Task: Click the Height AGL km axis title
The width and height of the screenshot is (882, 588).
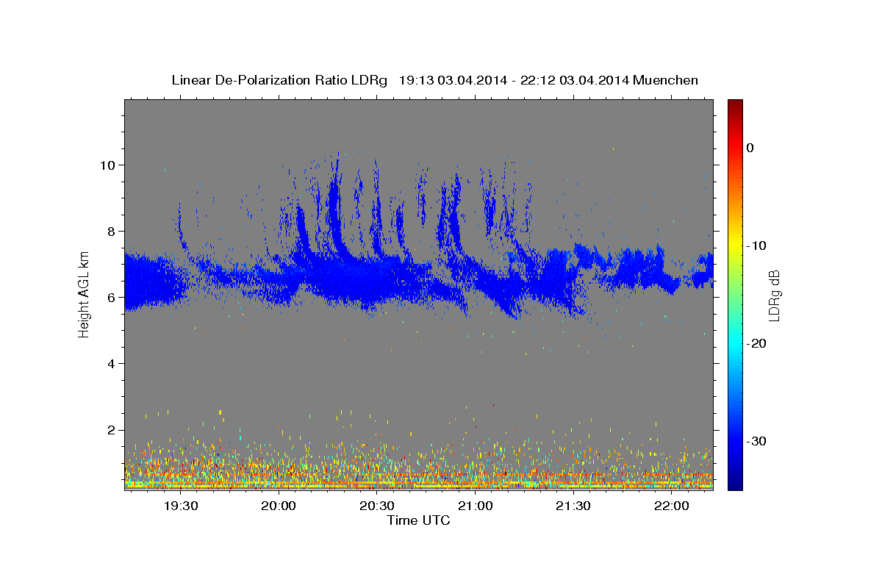Action: coord(84,295)
